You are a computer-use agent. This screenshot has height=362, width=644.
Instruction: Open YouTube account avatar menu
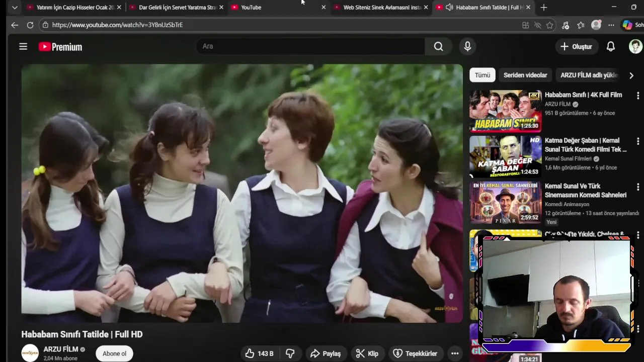click(635, 47)
